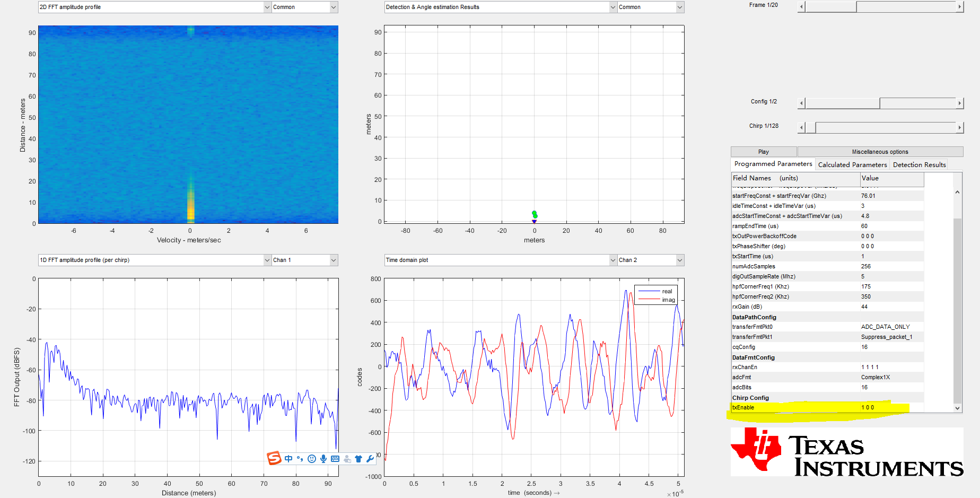Viewport: 980px width, 498px height.
Task: Step Chirp slider right with arrow
Action: (x=959, y=128)
